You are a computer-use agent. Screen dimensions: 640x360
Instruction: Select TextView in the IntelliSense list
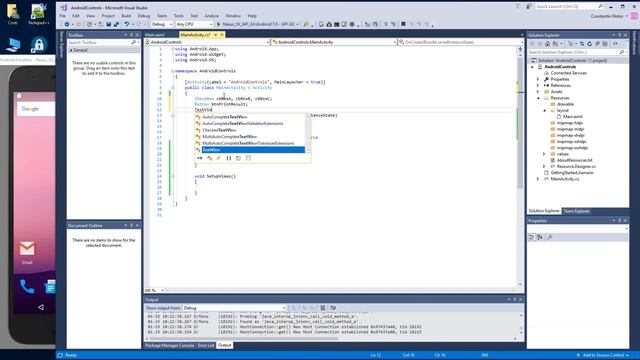coord(253,150)
